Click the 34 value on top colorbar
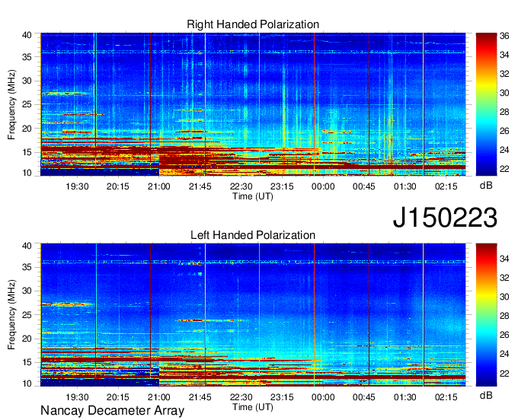This screenshot has height=420, width=518. (504, 55)
